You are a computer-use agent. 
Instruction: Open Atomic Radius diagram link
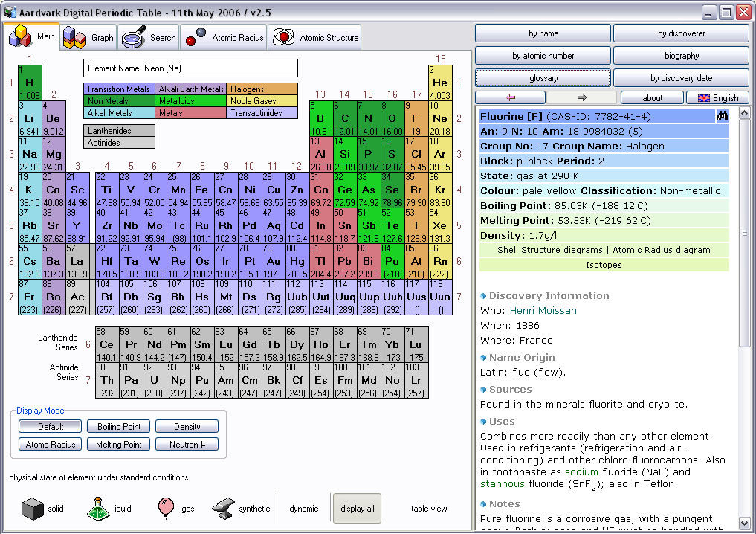661,250
